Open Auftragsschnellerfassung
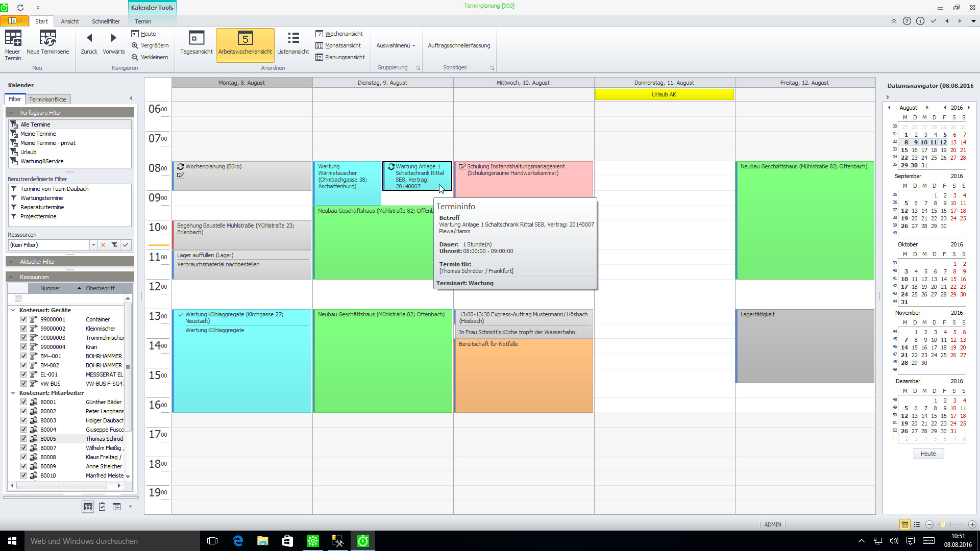Viewport: 980px width, 551px height. tap(459, 45)
